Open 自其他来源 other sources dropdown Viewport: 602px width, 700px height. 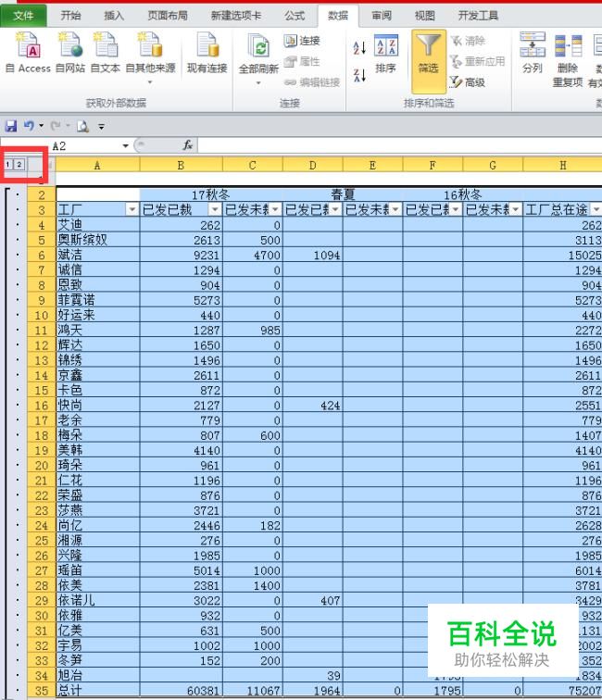pyautogui.click(x=150, y=58)
